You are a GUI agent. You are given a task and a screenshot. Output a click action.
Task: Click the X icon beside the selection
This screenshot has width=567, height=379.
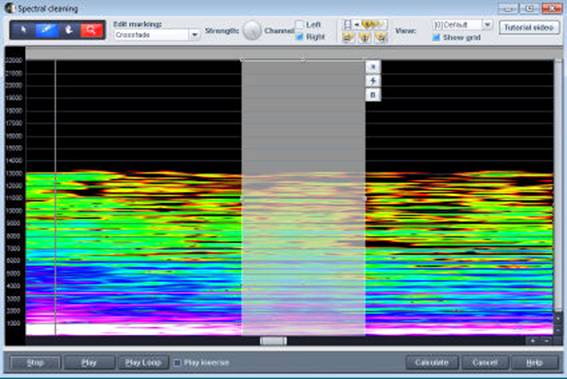(x=373, y=67)
